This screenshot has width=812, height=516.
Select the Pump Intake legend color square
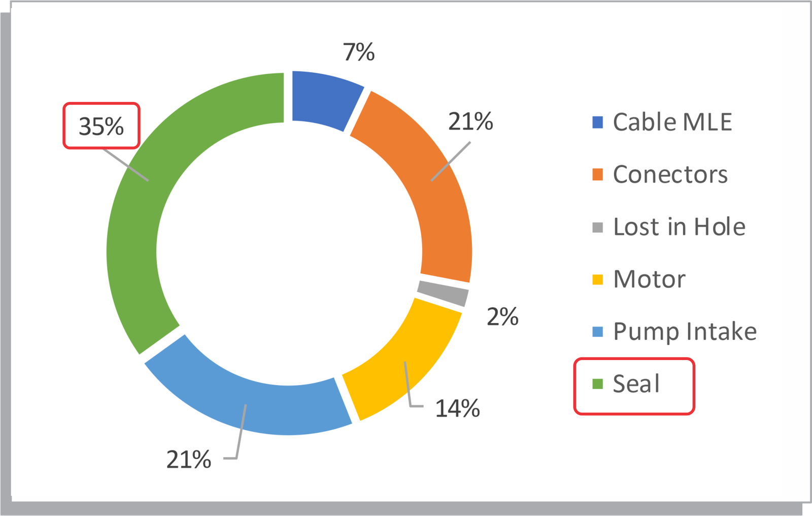[598, 332]
